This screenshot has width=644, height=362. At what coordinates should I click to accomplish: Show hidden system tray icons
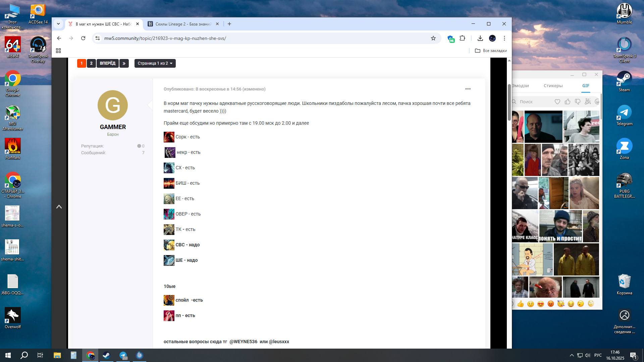[572, 355]
